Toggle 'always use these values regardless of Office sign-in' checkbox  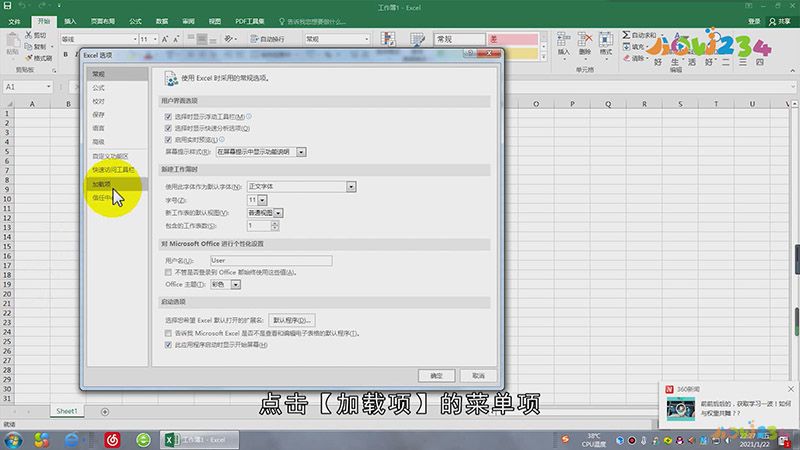(x=168, y=272)
